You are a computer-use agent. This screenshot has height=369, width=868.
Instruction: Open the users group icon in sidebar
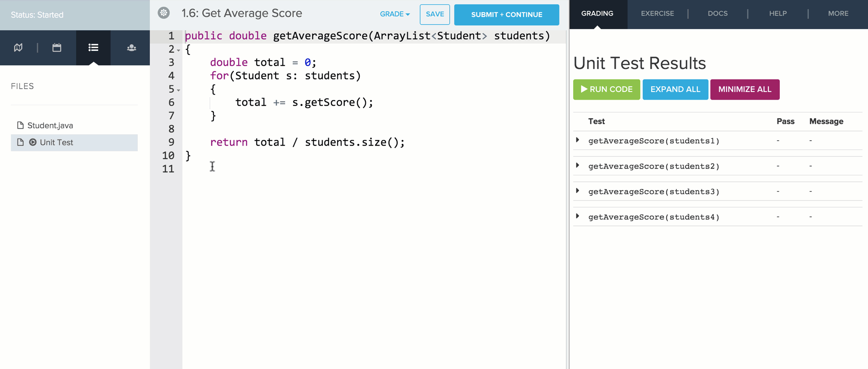tap(131, 48)
